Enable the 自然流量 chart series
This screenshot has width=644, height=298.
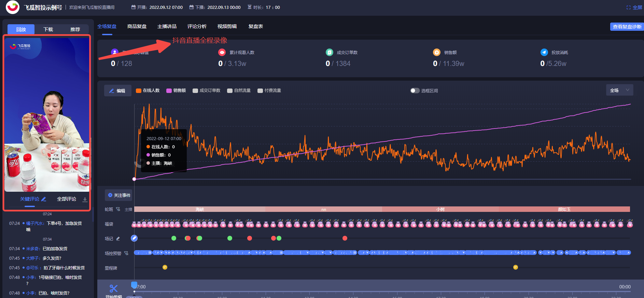pyautogui.click(x=230, y=91)
